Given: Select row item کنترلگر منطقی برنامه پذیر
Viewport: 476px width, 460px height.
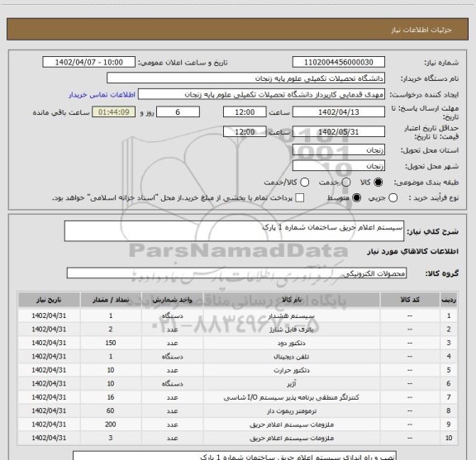Looking at the screenshot, I should [x=292, y=397].
